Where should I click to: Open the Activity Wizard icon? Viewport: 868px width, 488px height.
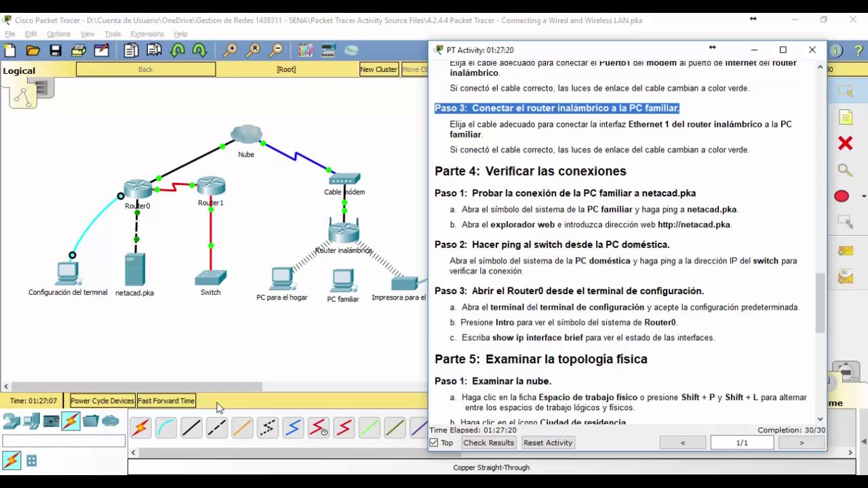pyautogui.click(x=102, y=50)
